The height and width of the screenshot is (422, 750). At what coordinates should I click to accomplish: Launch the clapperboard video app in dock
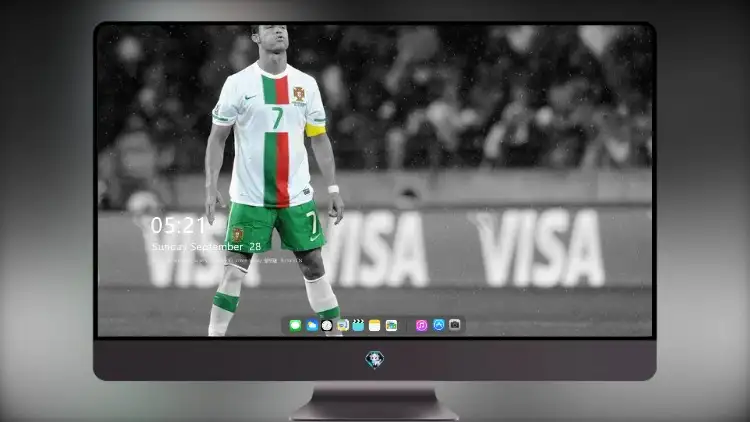358,326
